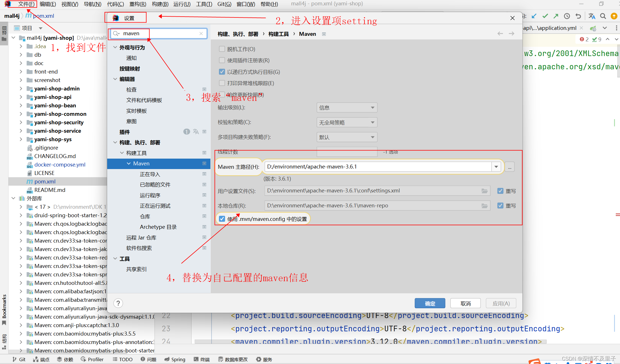Open the 输出级别 dropdown showing 信息
620x364 pixels.
pos(347,108)
